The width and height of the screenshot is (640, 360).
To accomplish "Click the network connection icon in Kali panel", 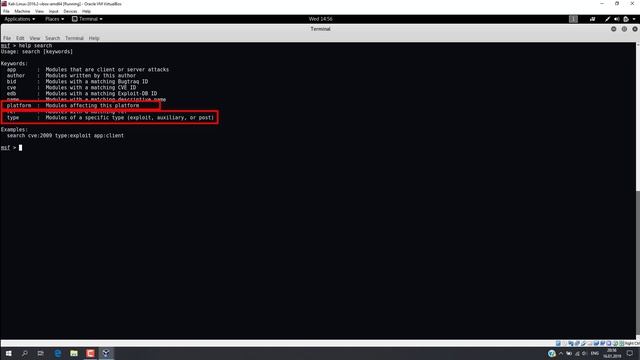I will pos(592,19).
